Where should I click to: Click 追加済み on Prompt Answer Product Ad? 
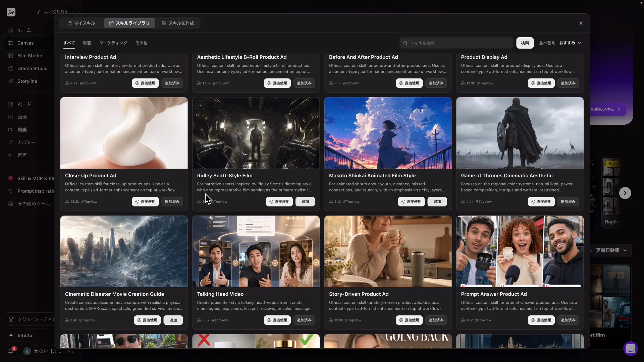click(x=568, y=320)
